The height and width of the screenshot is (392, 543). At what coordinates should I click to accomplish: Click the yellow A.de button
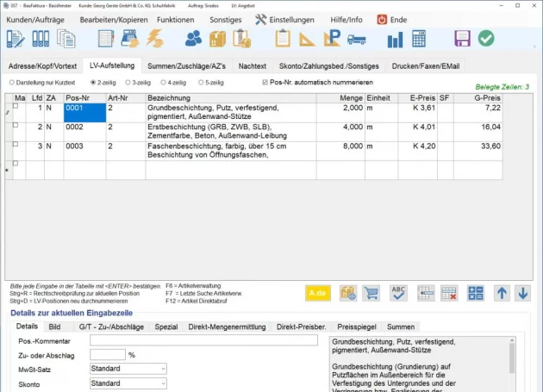coord(316,293)
